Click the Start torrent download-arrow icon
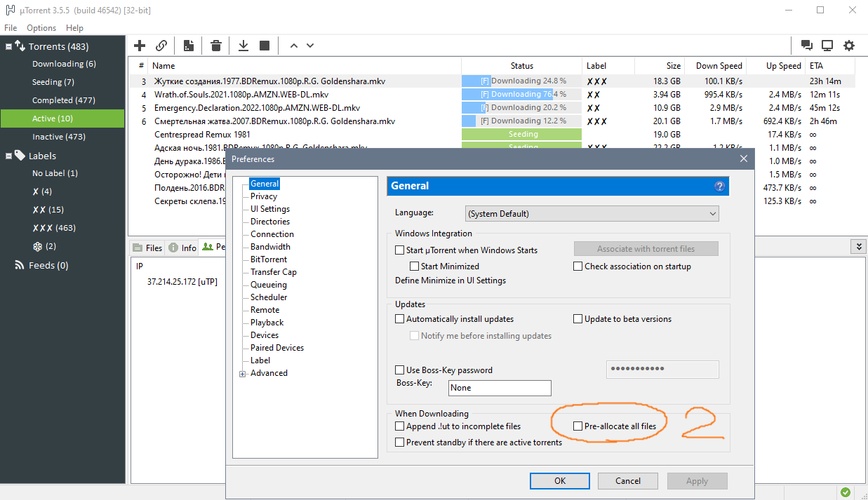Viewport: 868px width, 500px height. point(243,46)
